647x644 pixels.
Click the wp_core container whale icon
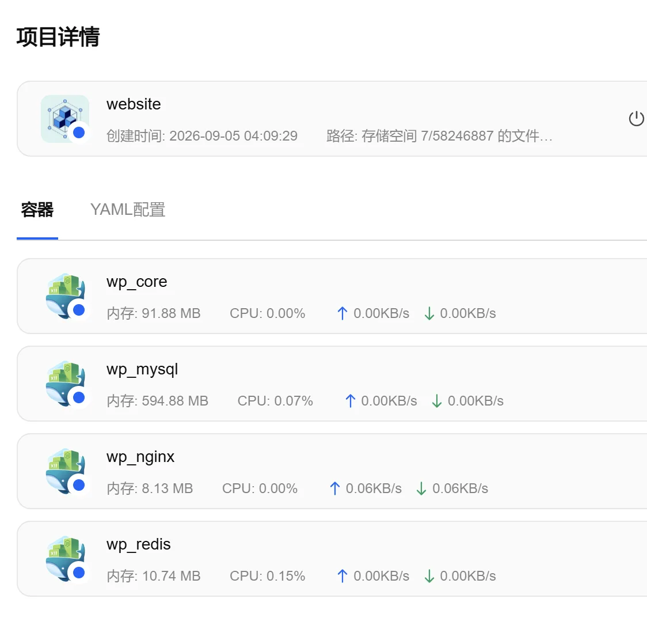point(65,296)
